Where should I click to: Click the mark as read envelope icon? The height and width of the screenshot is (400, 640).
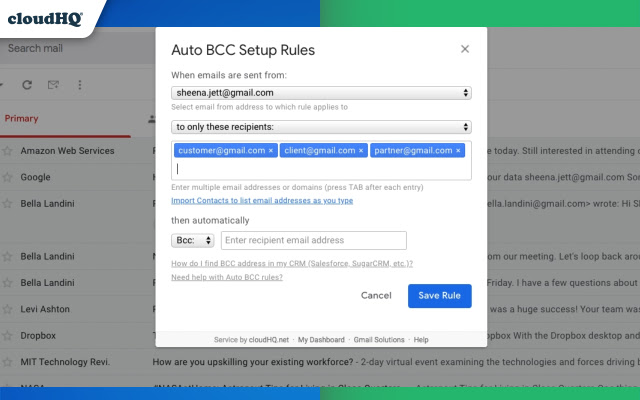click(53, 85)
